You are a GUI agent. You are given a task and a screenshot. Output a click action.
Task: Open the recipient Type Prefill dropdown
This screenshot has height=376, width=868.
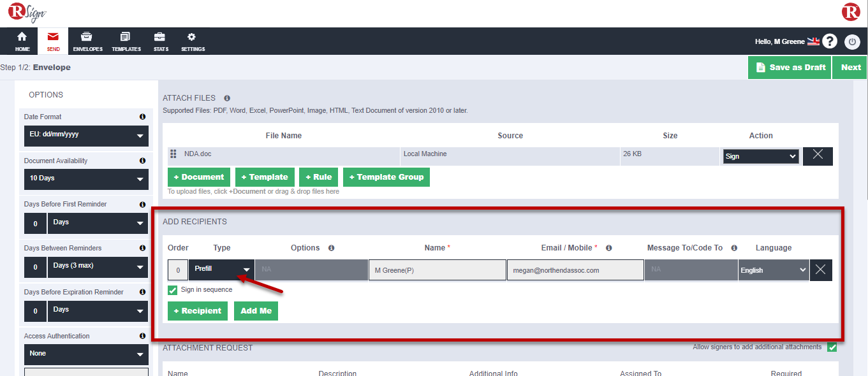(221, 270)
